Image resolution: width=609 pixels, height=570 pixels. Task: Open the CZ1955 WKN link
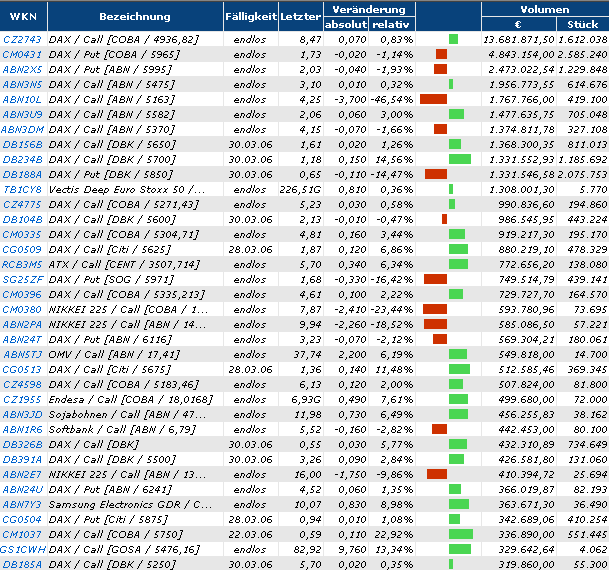[x=22, y=400]
